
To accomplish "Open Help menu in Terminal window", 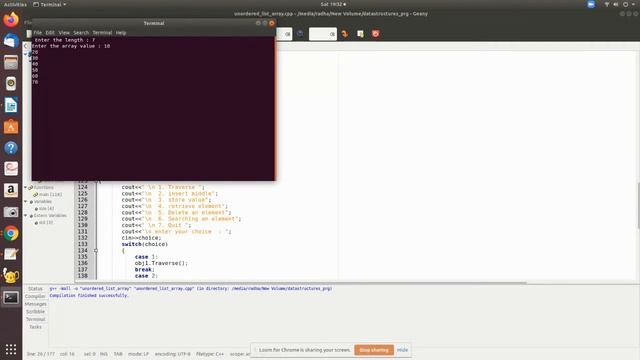I will tap(121, 33).
